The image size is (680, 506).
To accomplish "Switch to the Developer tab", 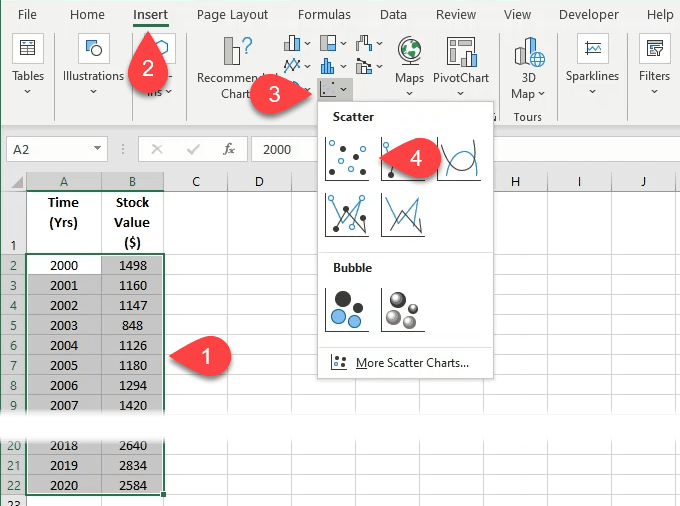I will (589, 15).
